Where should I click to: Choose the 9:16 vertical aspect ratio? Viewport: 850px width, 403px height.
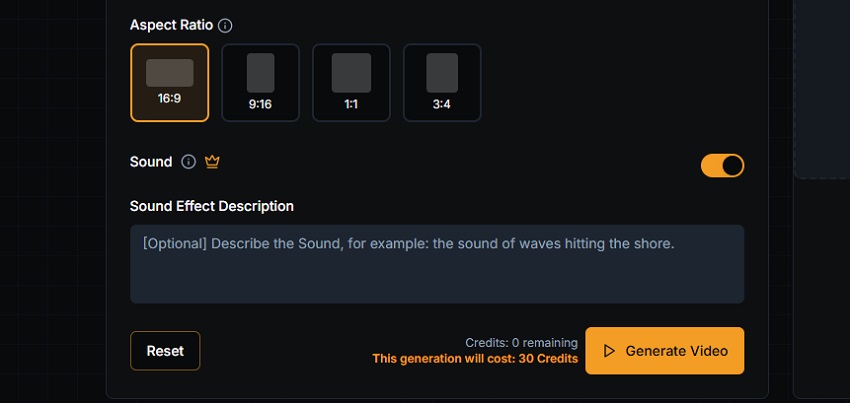(x=260, y=82)
